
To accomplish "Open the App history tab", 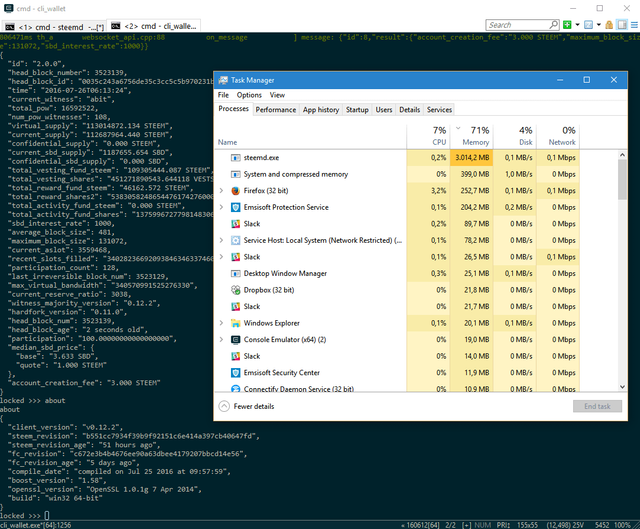I will coord(321,109).
